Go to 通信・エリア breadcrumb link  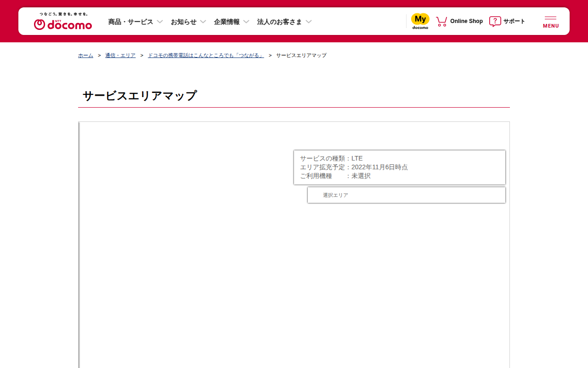(120, 55)
